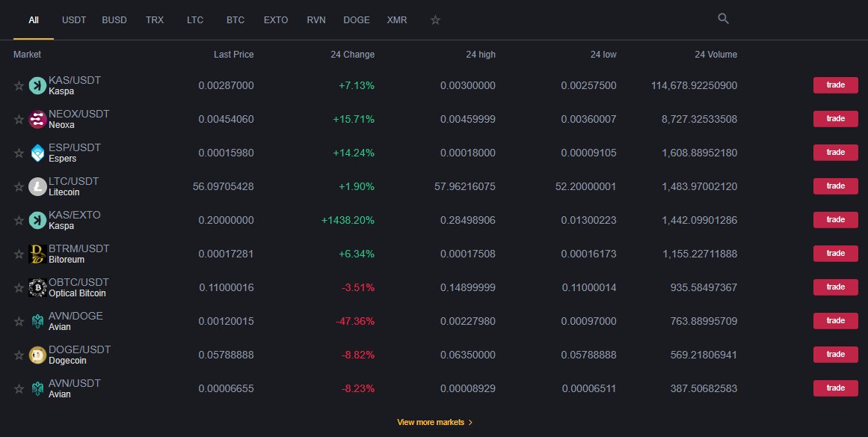868x437 pixels.
Task: Click the 24 Volume column header
Action: 715,54
